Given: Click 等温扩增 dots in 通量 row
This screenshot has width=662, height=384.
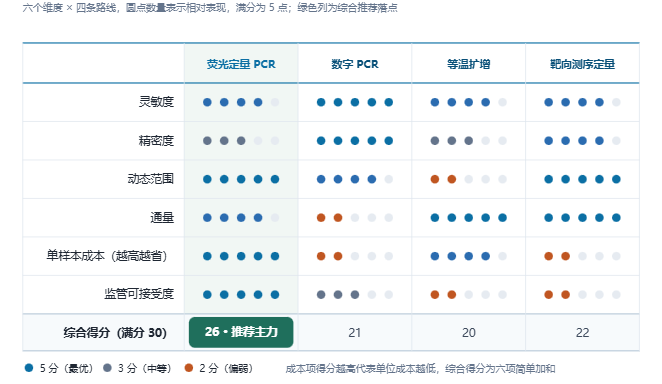Looking at the screenshot, I should 469,218.
